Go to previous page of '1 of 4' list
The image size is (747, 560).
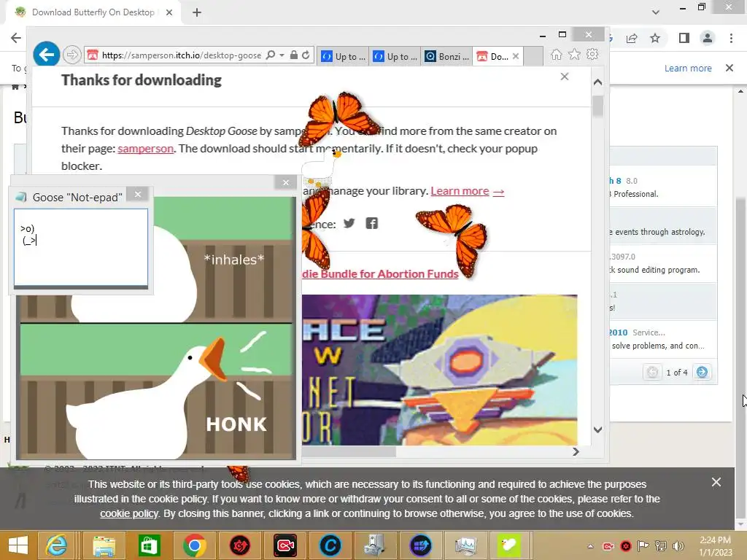point(653,372)
